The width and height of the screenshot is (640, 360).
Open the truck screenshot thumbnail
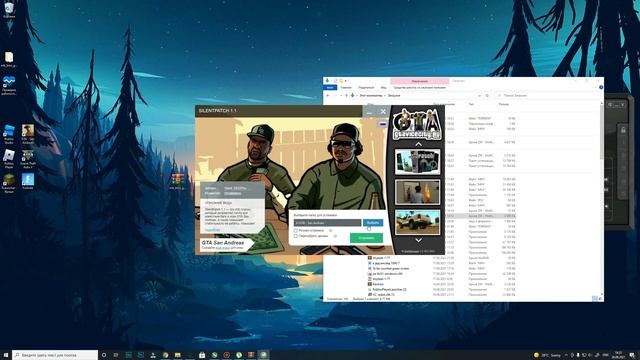coord(418,222)
